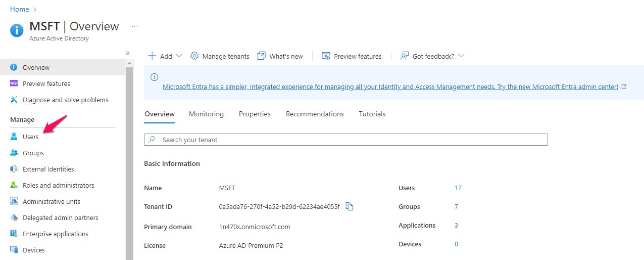Click the External Identities icon
This screenshot has height=260, width=644.
pos(14,169)
